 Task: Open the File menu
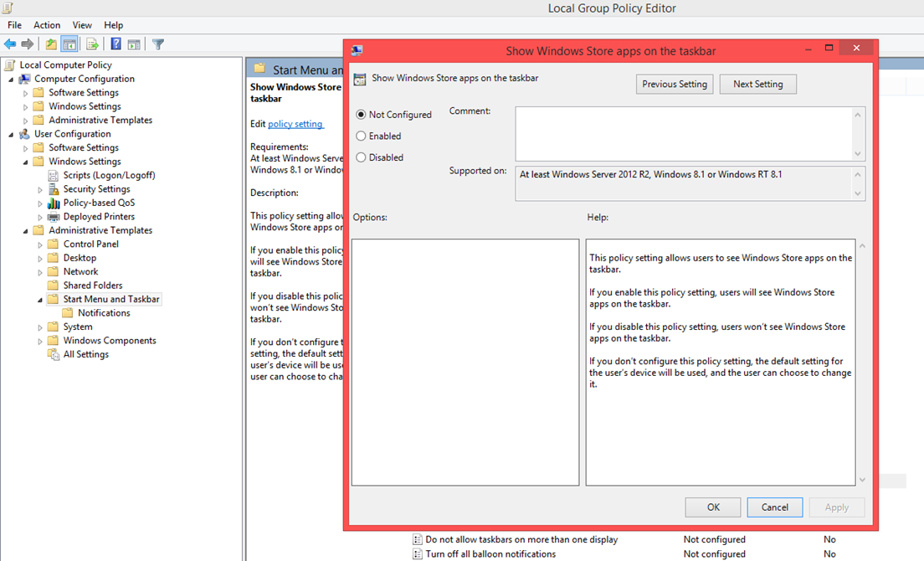15,25
